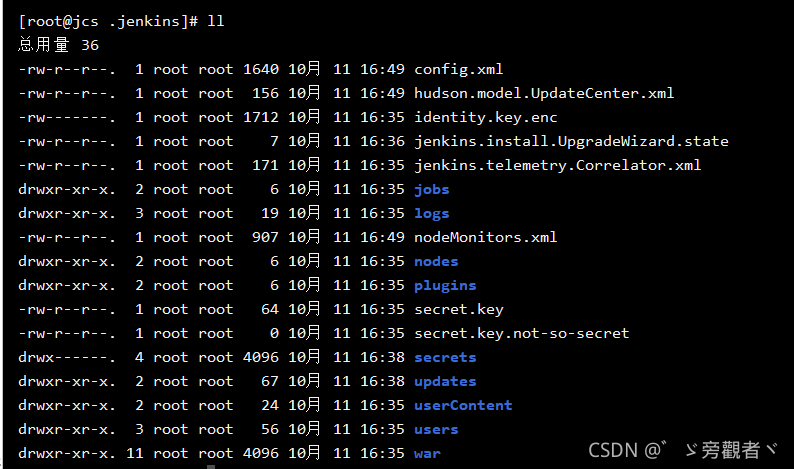The image size is (794, 469).
Task: Select the secret.key filename
Action: pyautogui.click(x=459, y=309)
